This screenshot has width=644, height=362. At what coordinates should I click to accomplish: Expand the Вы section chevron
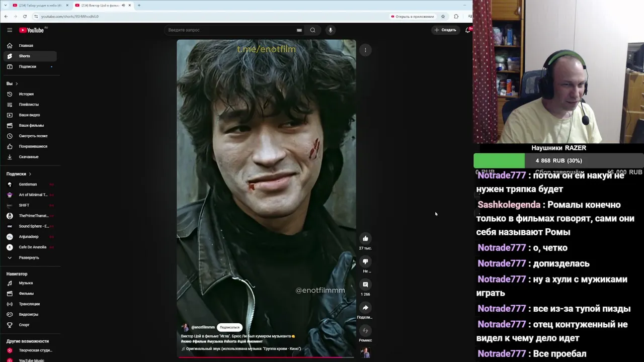(17, 83)
